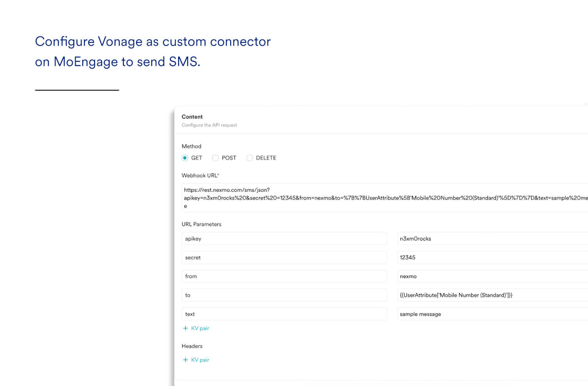Click the Headers label
This screenshot has height=386, width=588.
192,346
